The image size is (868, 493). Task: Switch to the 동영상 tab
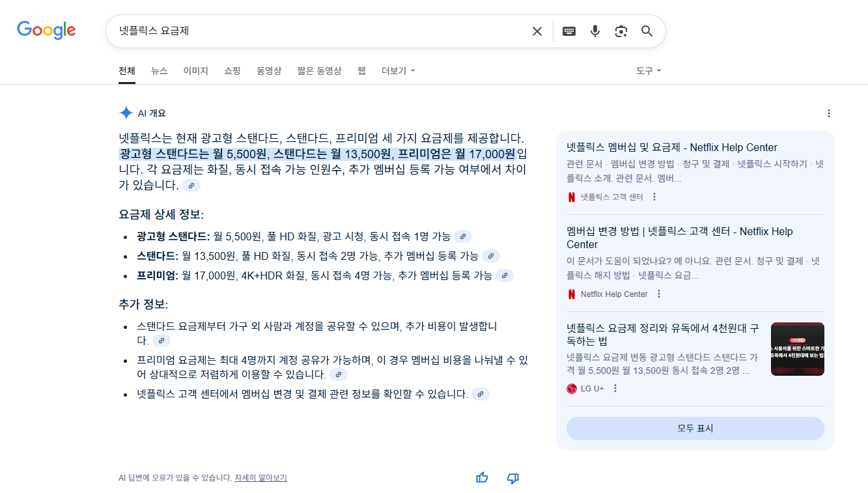pos(269,70)
